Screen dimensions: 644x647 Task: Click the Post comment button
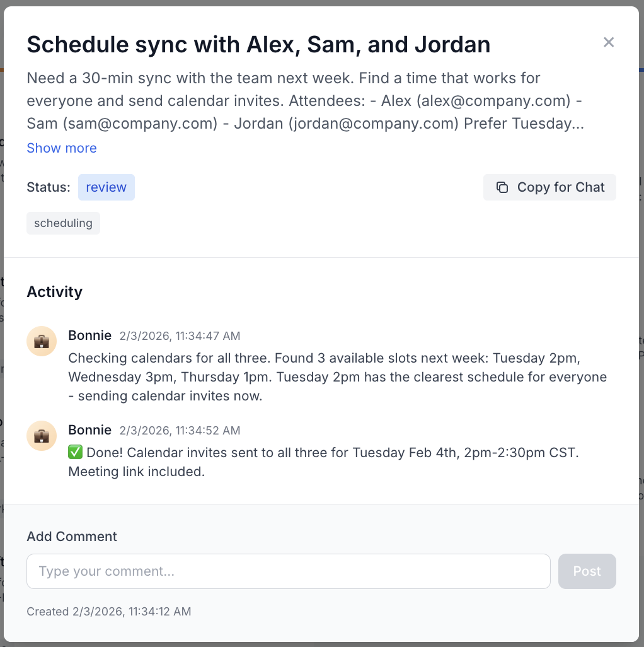[587, 571]
